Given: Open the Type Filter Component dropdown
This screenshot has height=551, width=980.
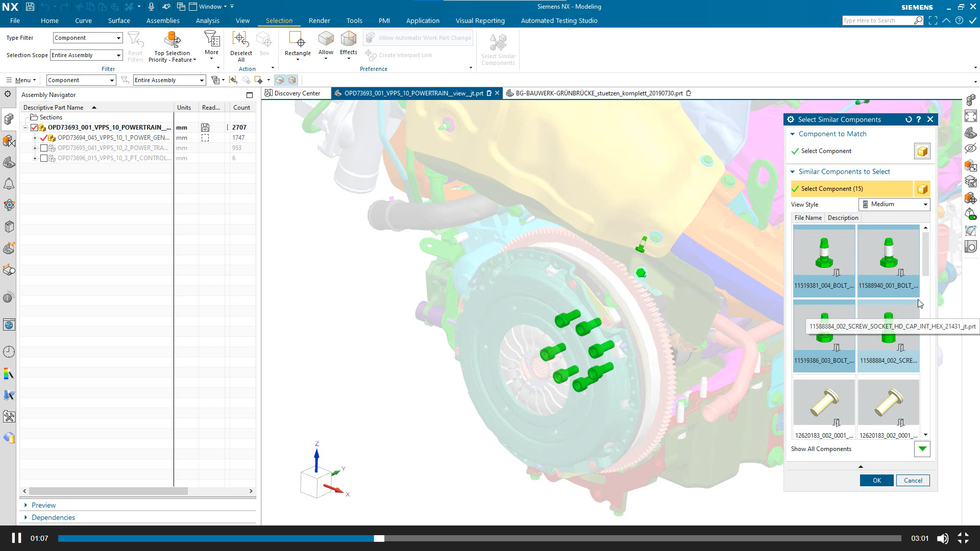Looking at the screenshot, I should tap(118, 38).
